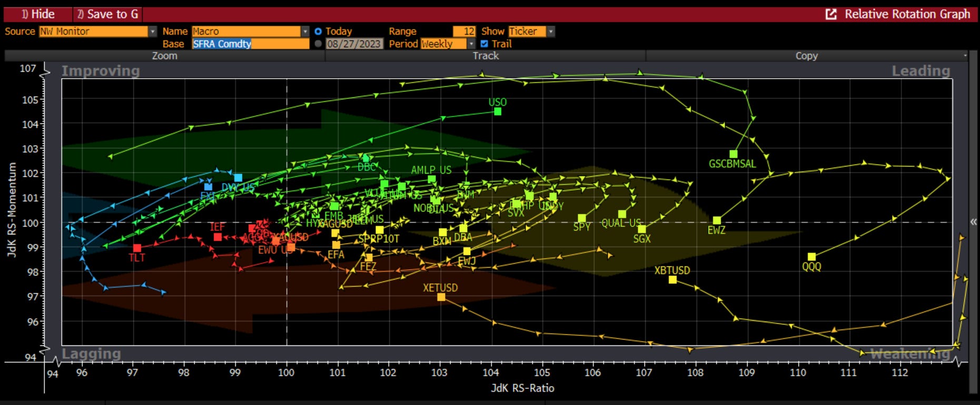The height and width of the screenshot is (405, 980).
Task: Click the Base SFRA Comdty field
Action: pyautogui.click(x=250, y=44)
